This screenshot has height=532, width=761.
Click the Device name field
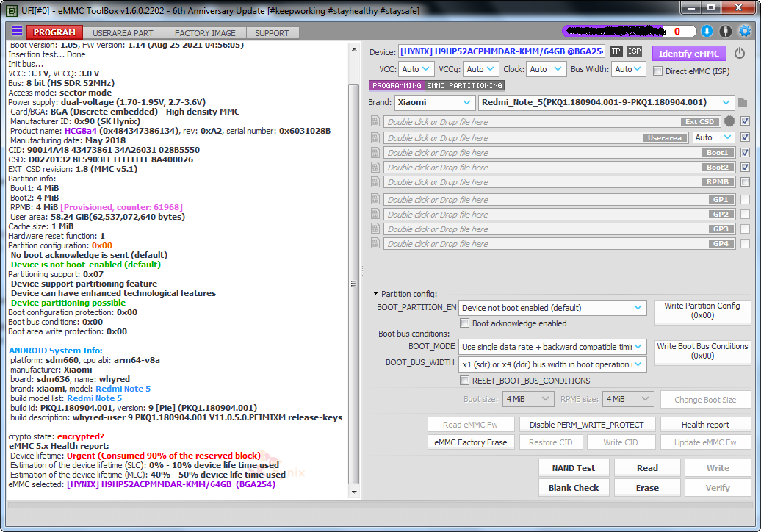tap(502, 51)
